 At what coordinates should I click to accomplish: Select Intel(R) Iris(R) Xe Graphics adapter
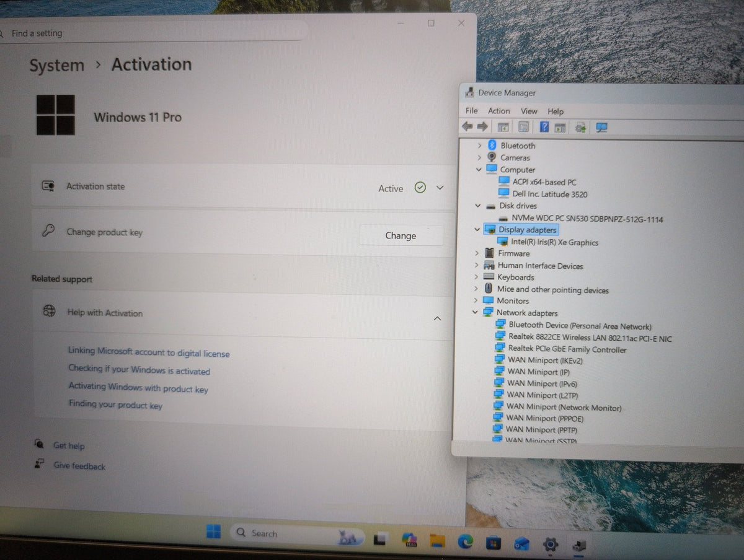(554, 242)
